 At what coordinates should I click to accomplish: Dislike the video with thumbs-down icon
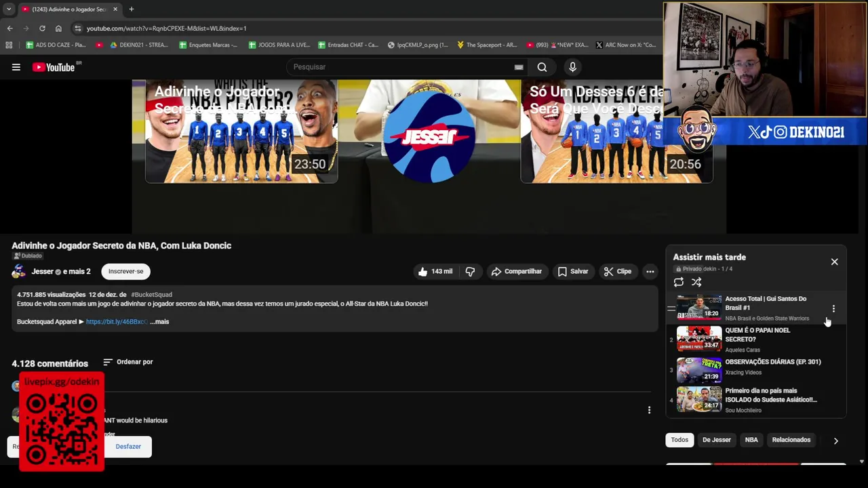coord(470,271)
